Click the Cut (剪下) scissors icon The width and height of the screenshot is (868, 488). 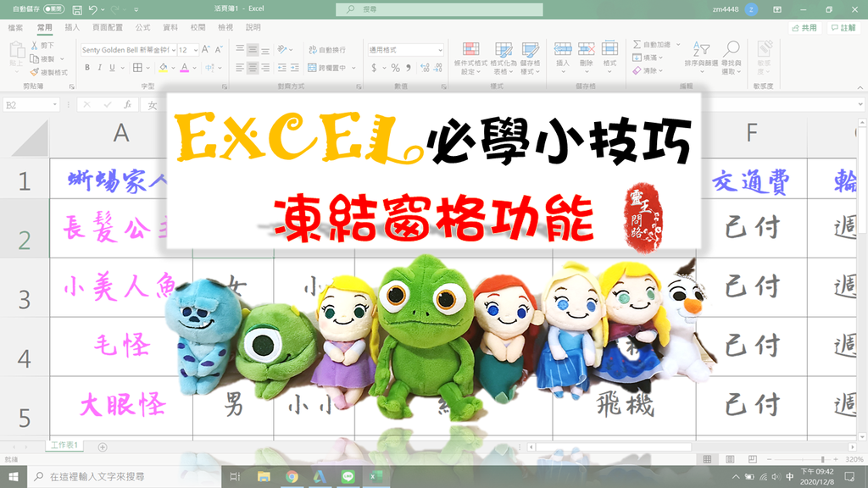pyautogui.click(x=34, y=46)
